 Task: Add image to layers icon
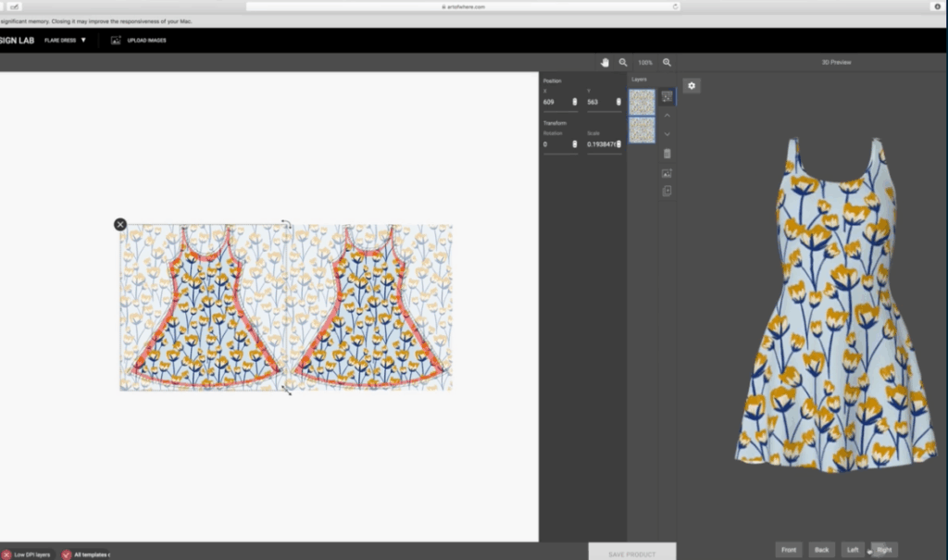tap(667, 173)
